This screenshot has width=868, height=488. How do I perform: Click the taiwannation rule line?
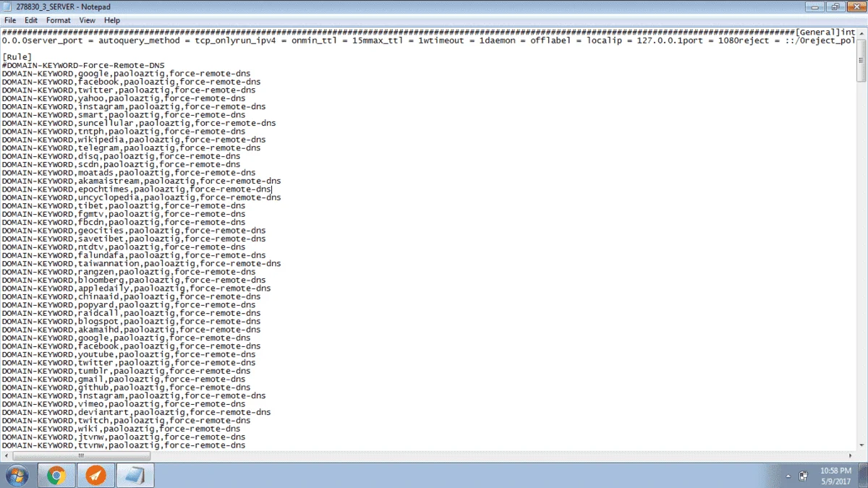141,264
